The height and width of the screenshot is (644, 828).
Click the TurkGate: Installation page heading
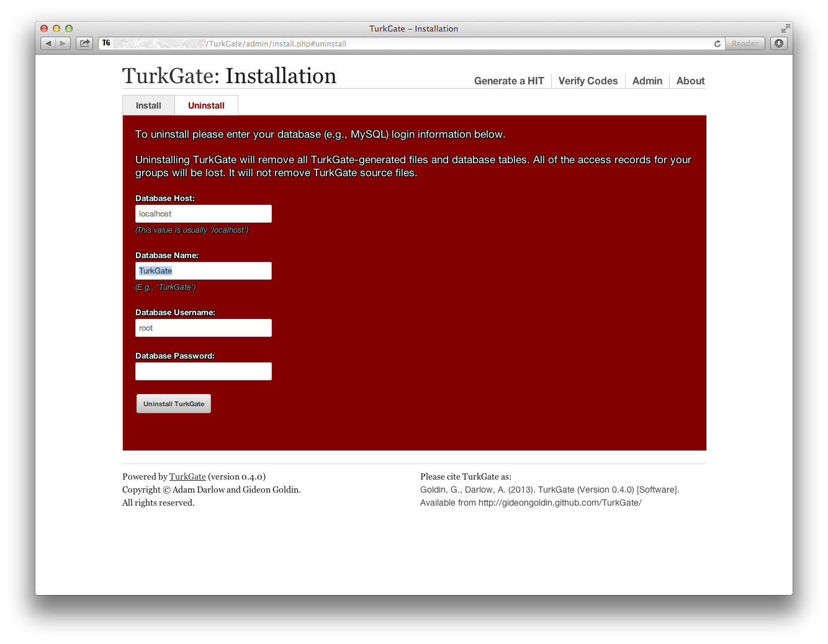pos(229,76)
